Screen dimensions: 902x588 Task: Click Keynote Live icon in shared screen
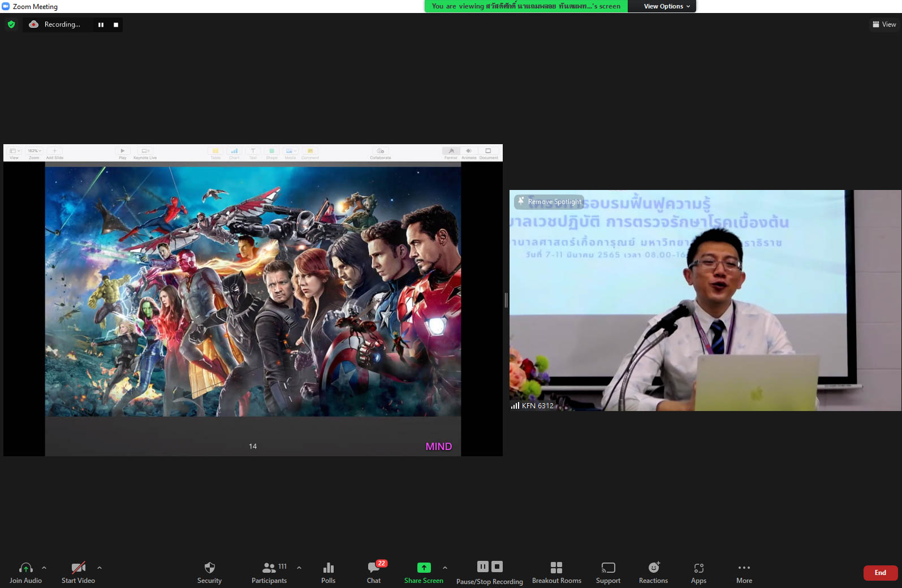click(x=145, y=152)
